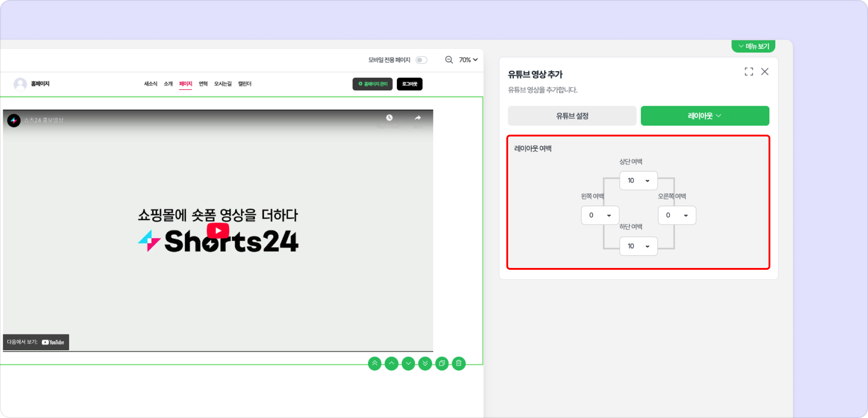The image size is (868, 418).
Task: Click the watch later clock icon on video
Action: pyautogui.click(x=389, y=118)
